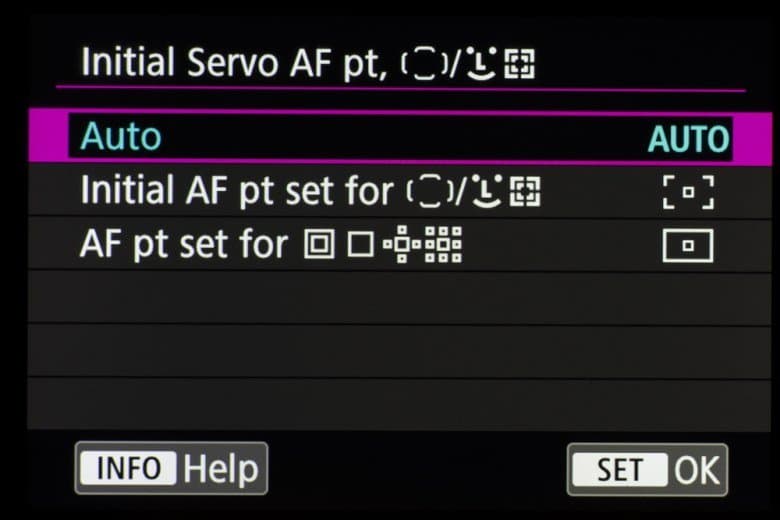Screen dimensions: 780x520
Task: Click the Spot AF double-square icon
Action: (317, 245)
